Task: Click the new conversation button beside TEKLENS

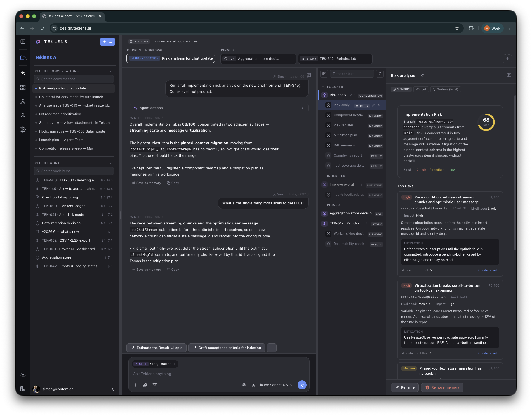Action: [107, 42]
